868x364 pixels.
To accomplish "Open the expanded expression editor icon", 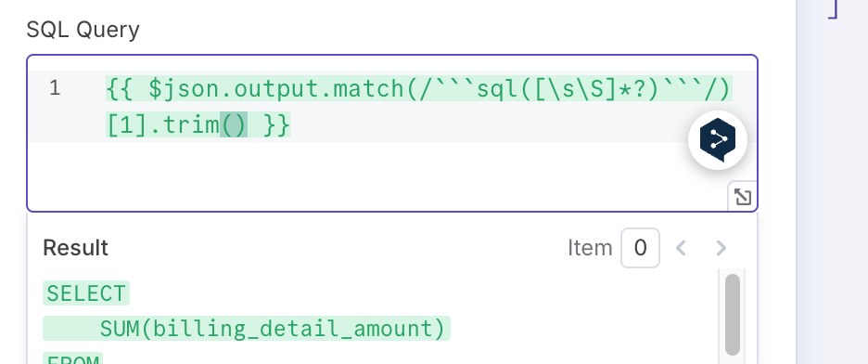I will pos(742,197).
